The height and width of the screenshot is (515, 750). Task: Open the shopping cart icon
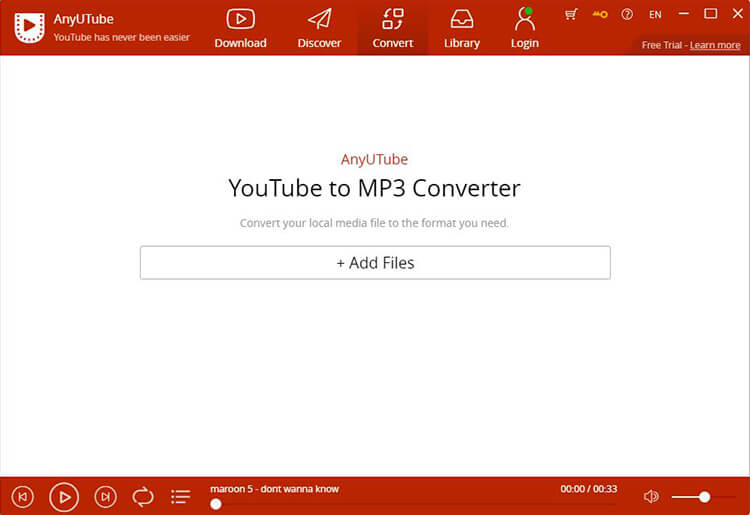tap(571, 14)
